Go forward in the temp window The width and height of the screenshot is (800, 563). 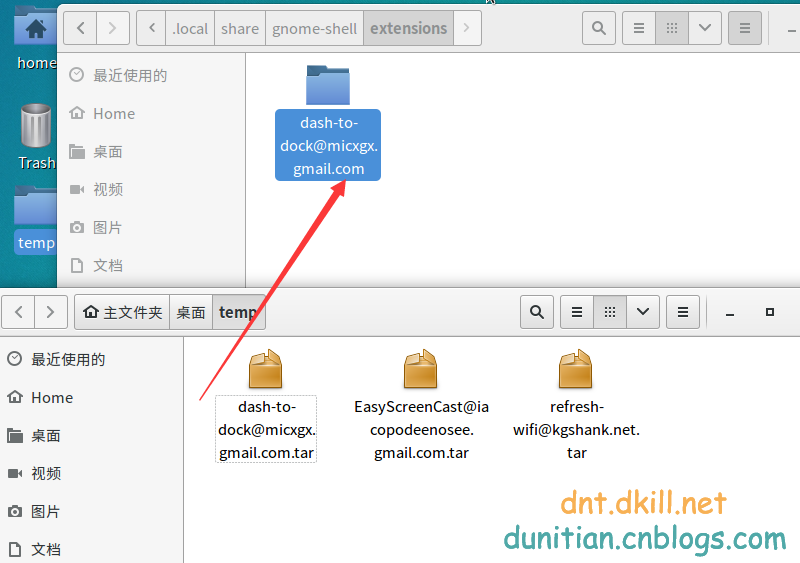51,312
